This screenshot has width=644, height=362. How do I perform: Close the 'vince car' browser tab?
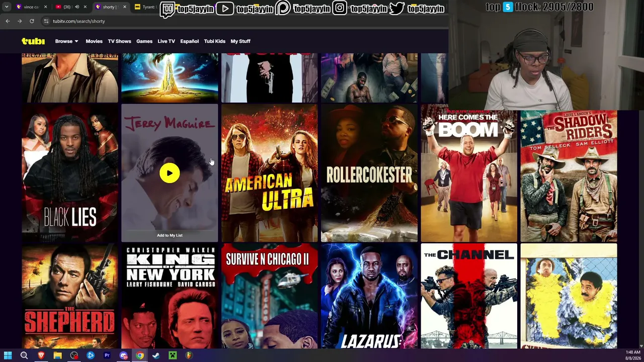tap(45, 7)
